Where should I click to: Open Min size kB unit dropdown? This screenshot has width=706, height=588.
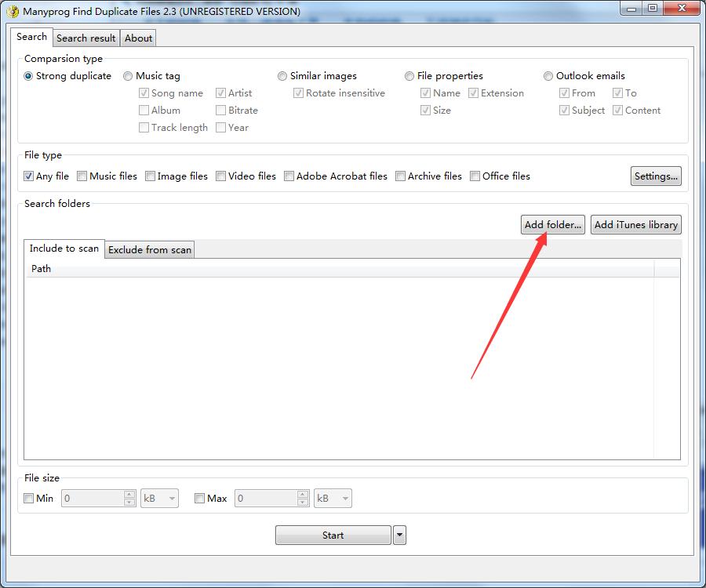[159, 498]
